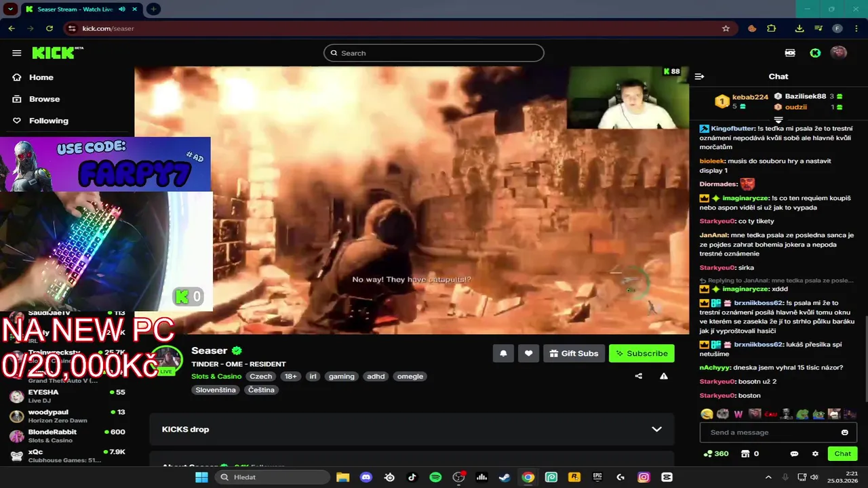Insert the pink W emote
Screen dimensions: 868x488
click(738, 414)
